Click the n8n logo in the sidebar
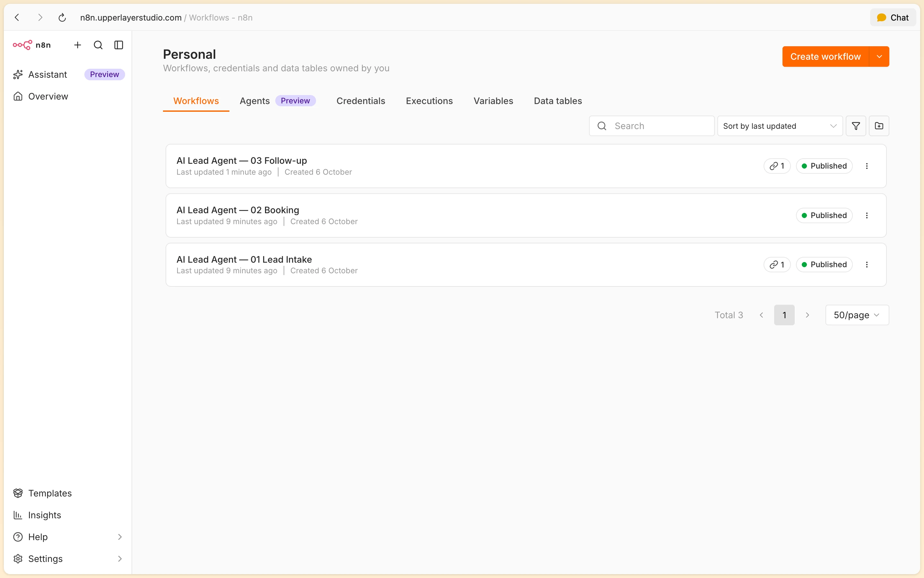The image size is (924, 578). pos(32,45)
